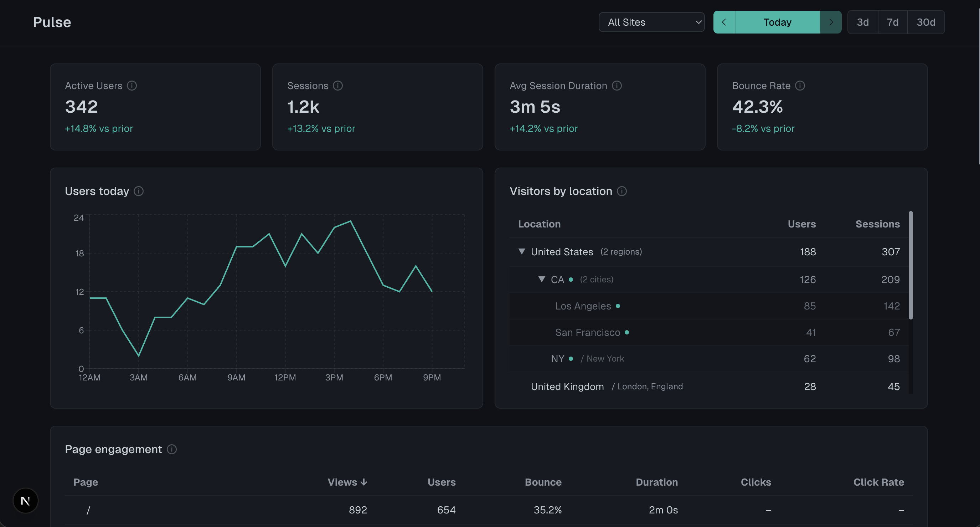The width and height of the screenshot is (980, 527).
Task: Click the Users today info icon
Action: pyautogui.click(x=139, y=191)
